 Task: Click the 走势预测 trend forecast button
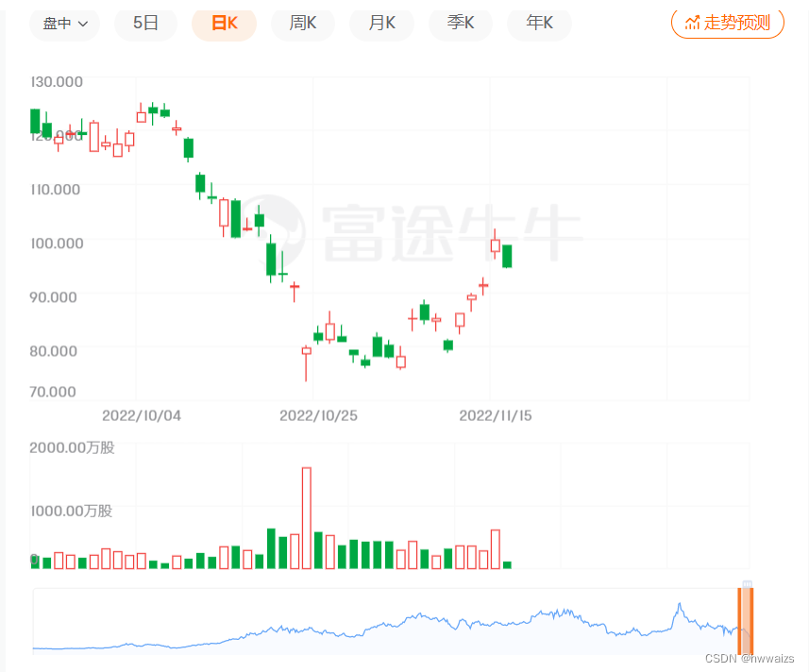pos(728,24)
